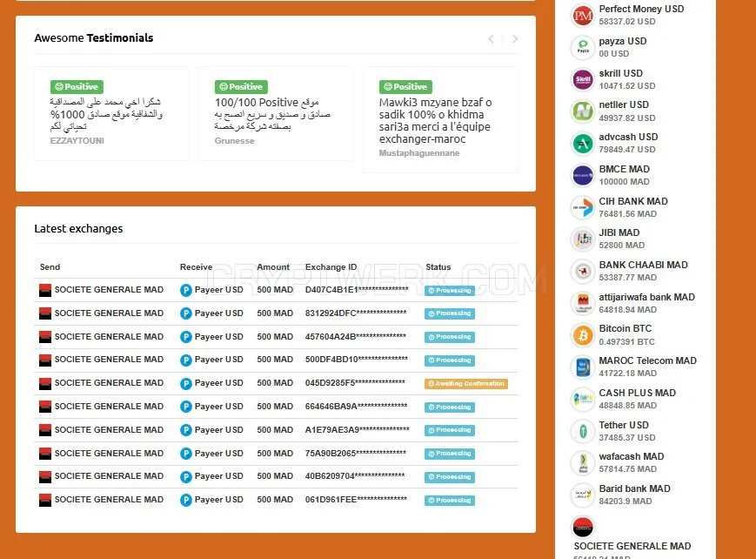Open the attijariwafa bank MAD link
This screenshot has height=559, width=756.
[646, 298]
